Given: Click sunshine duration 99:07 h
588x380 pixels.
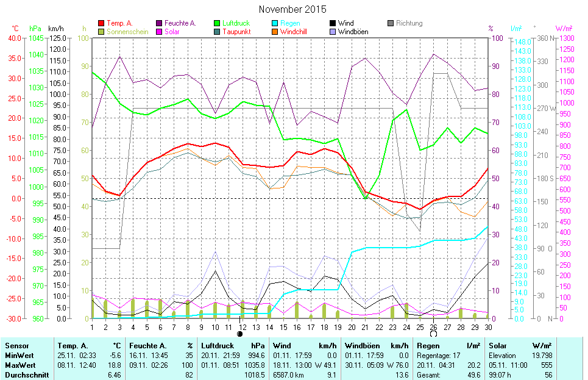Looking at the screenshot, I should point(500,375).
